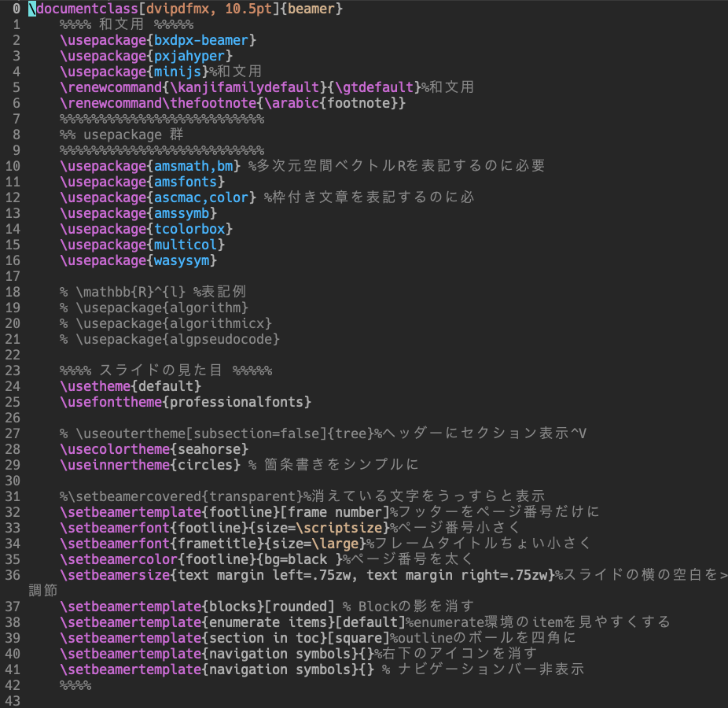Click 'section in toc' on line 39
This screenshot has width=728, height=708.
click(x=264, y=638)
